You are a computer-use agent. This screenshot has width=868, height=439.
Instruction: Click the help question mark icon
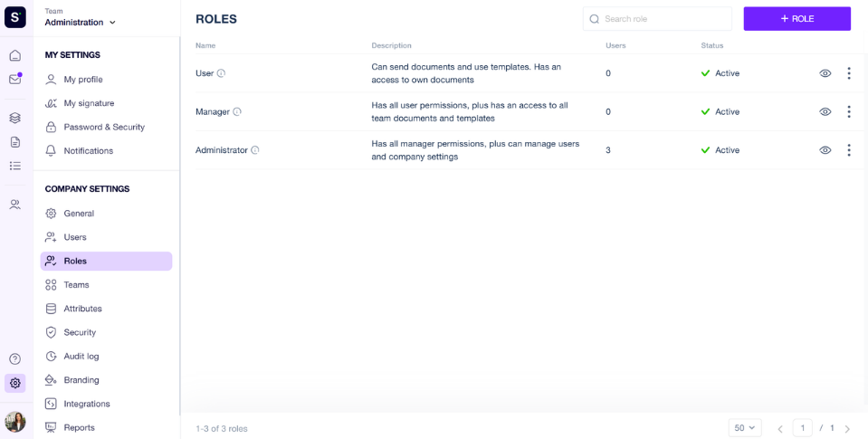tap(15, 358)
